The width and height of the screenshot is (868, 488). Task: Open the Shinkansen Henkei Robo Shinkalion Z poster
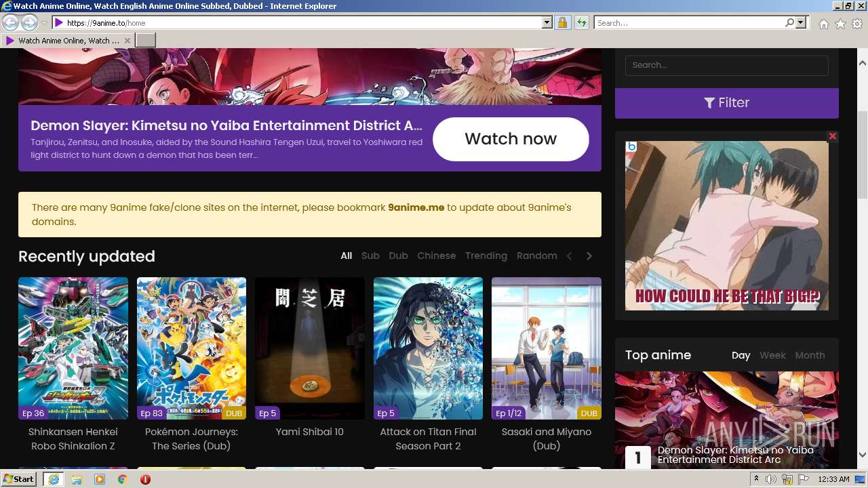coord(73,348)
